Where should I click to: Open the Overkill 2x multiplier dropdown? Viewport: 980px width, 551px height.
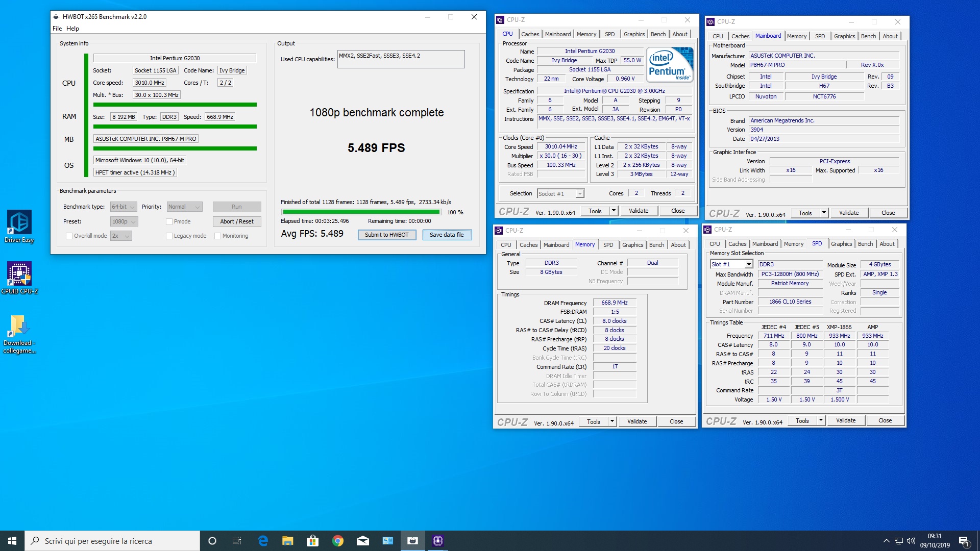click(121, 236)
